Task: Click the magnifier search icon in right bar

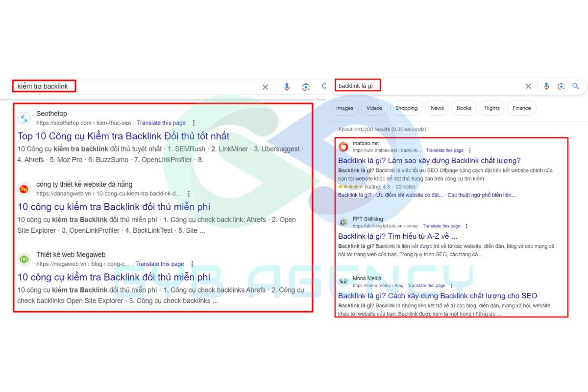Action: click(x=576, y=86)
